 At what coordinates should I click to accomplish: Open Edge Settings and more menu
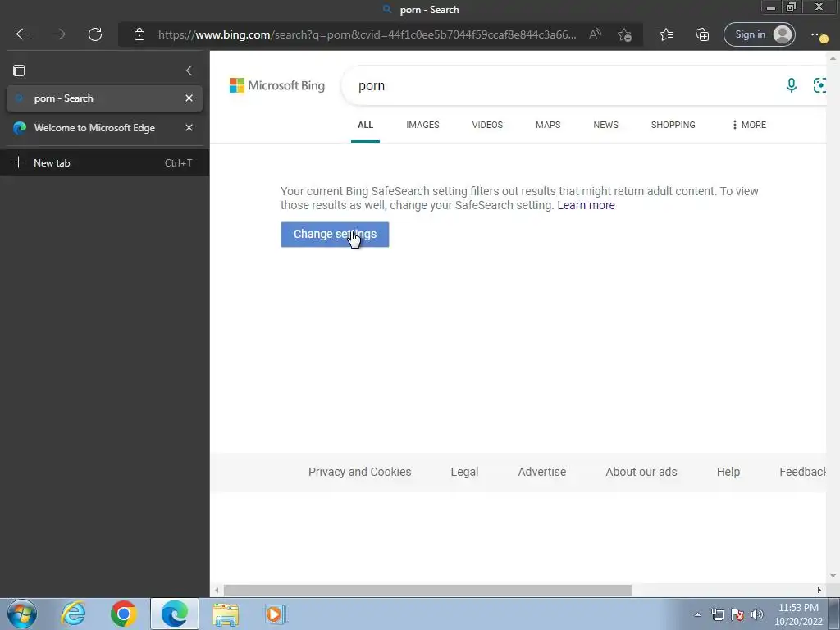click(819, 35)
